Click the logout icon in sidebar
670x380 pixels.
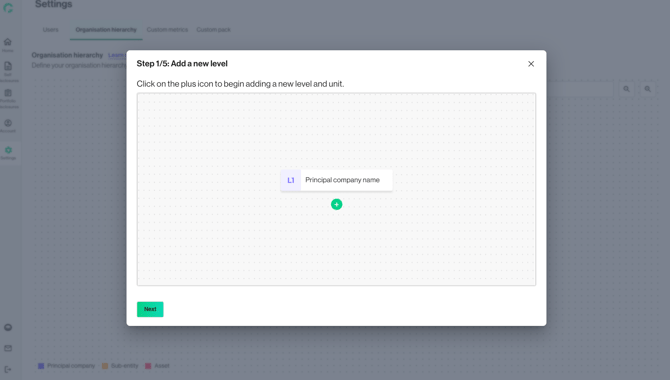tap(8, 369)
